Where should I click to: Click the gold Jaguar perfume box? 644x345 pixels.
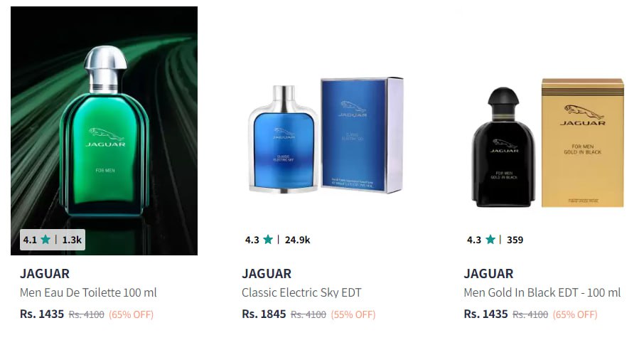click(582, 143)
